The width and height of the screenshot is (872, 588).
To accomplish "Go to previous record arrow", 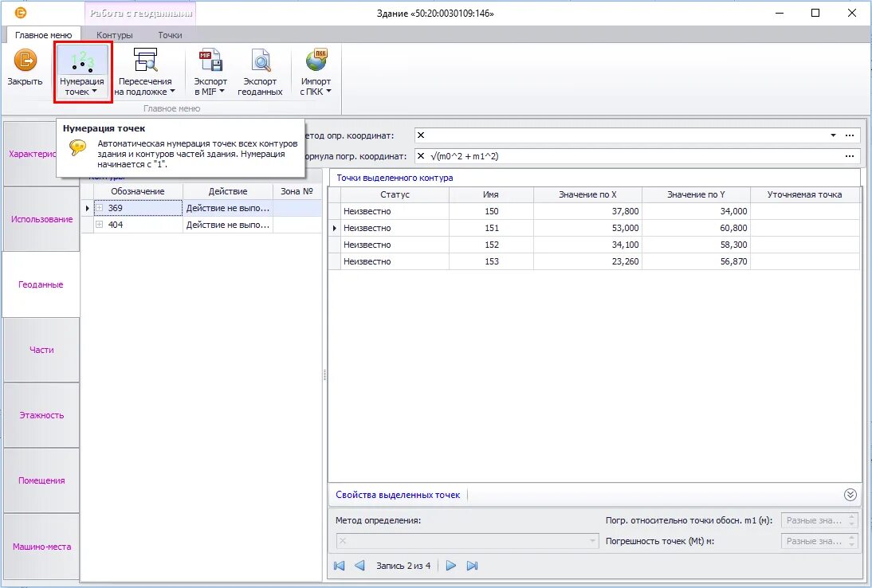I will (359, 566).
